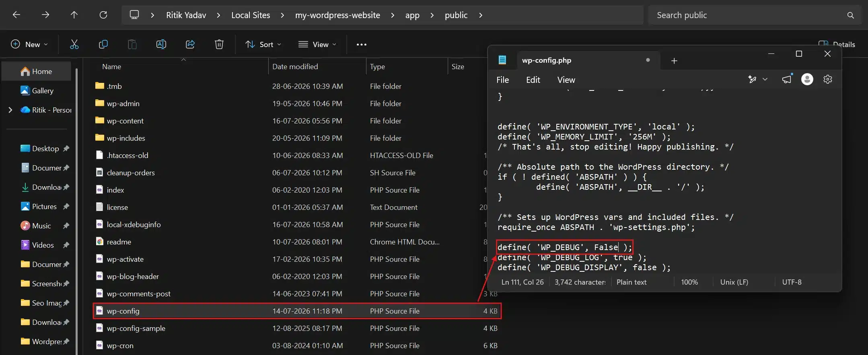Click the search magnifier icon
Screen dimensions: 868x355
(850, 15)
